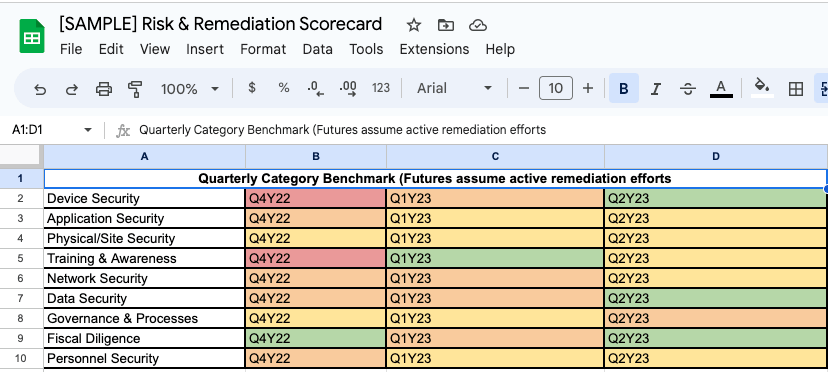Select the Governance & Processes cell
828x372 pixels.
(x=145, y=319)
